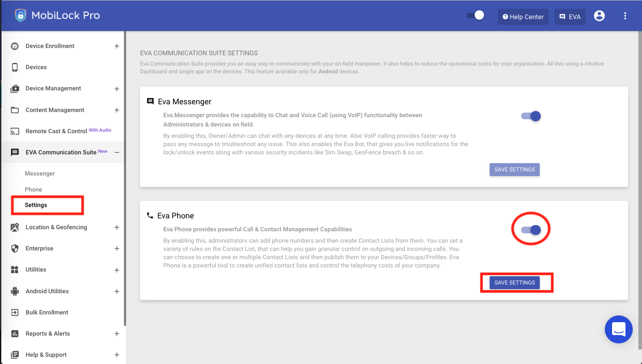Click the Devices phone icon

tap(15, 67)
